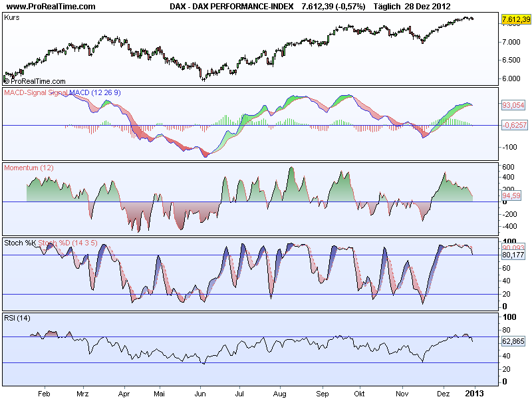The height and width of the screenshot is (399, 532).
Task: Click the Mai time axis label
Action: click(x=159, y=394)
